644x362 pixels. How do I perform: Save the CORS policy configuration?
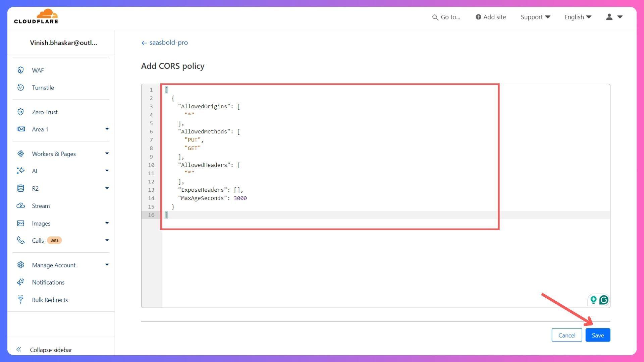click(598, 335)
